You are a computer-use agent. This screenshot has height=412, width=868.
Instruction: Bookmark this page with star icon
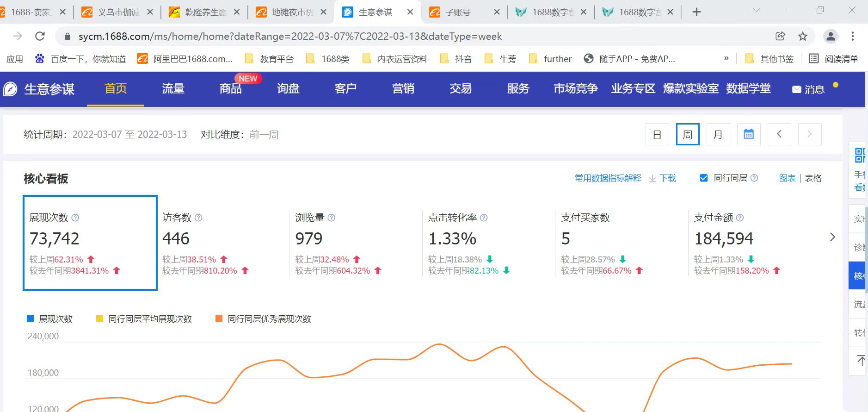pos(803,36)
